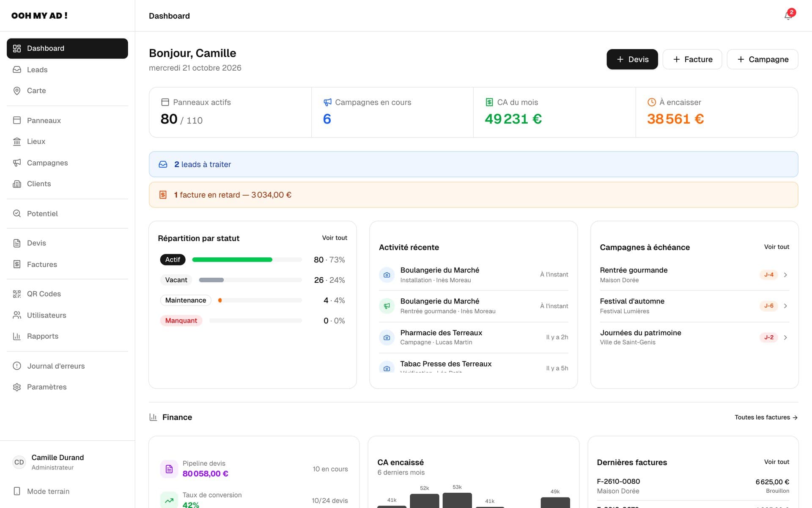
Task: Expand the Rentrée gourmande campaign chevron
Action: pyautogui.click(x=785, y=275)
